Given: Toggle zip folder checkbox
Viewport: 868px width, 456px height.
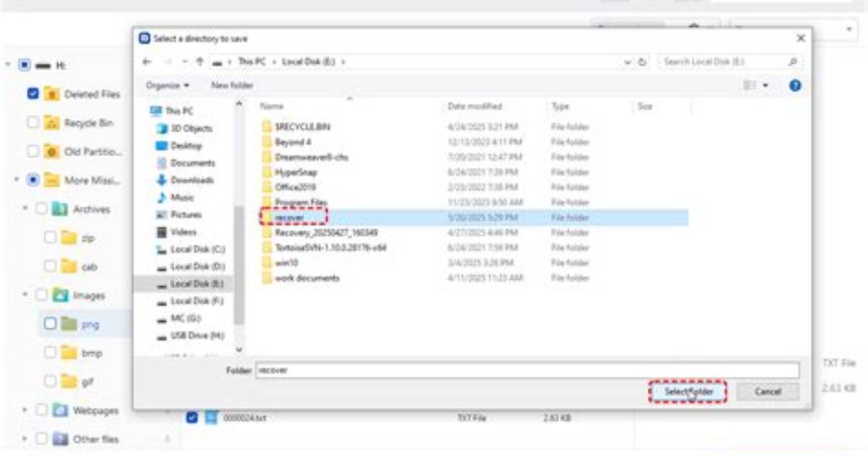Looking at the screenshot, I should [50, 237].
